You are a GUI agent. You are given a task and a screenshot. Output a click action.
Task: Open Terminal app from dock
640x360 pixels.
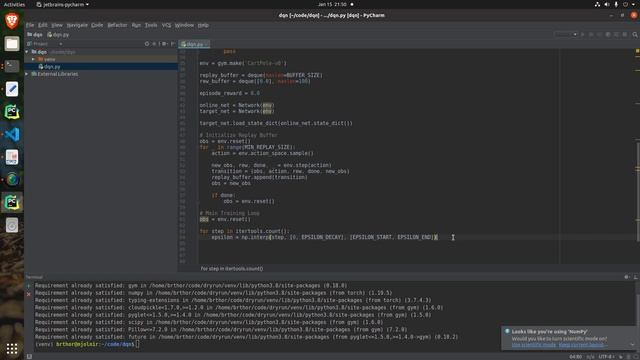(12, 66)
